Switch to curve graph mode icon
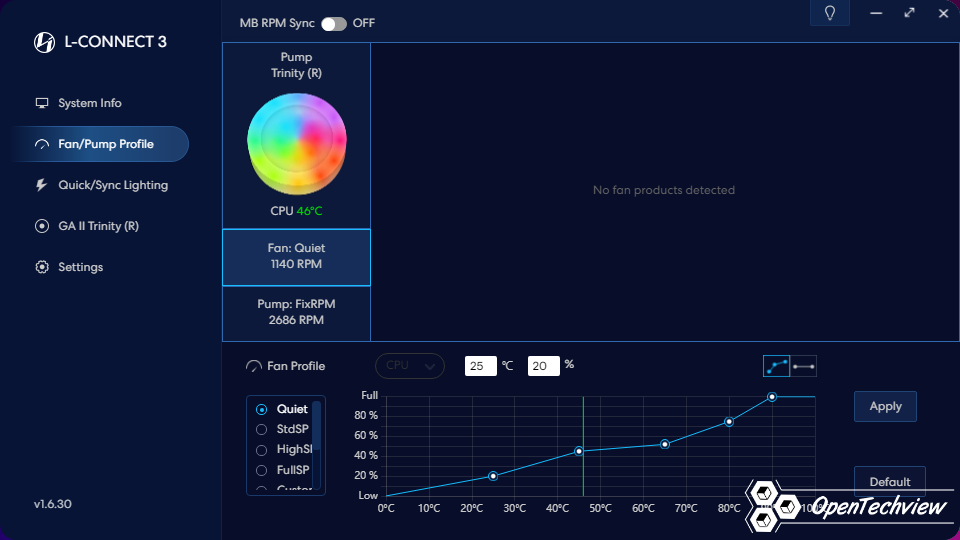 [776, 366]
